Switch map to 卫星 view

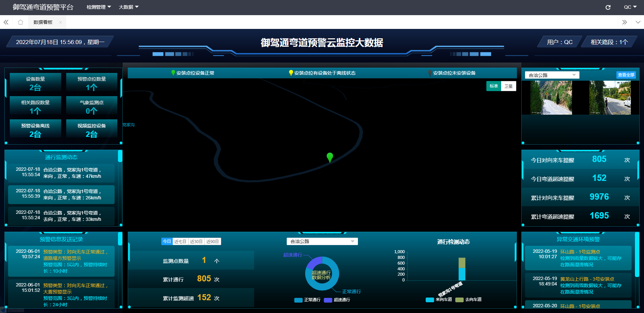point(508,86)
